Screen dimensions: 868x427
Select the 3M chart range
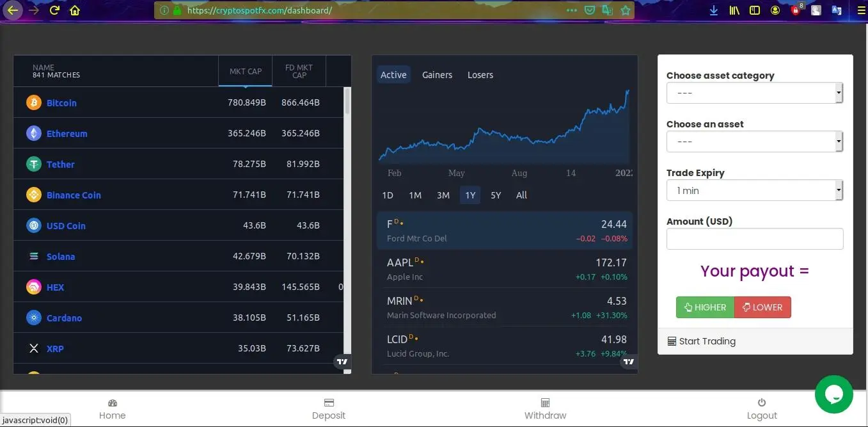(443, 195)
